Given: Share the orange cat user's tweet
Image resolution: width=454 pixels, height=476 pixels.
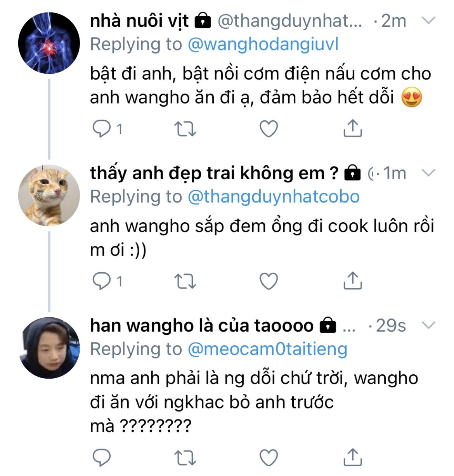Looking at the screenshot, I should [x=352, y=281].
